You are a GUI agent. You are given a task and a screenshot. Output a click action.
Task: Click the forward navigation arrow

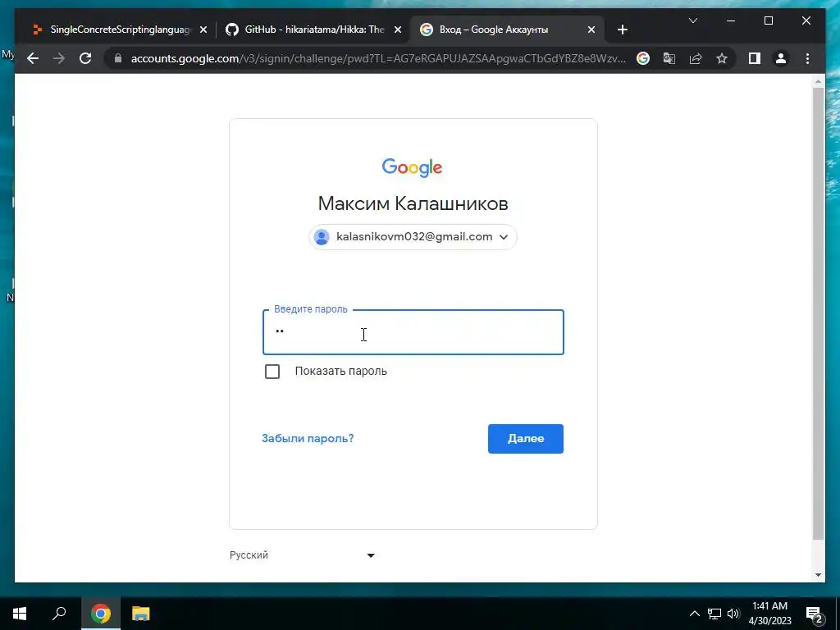(59, 58)
